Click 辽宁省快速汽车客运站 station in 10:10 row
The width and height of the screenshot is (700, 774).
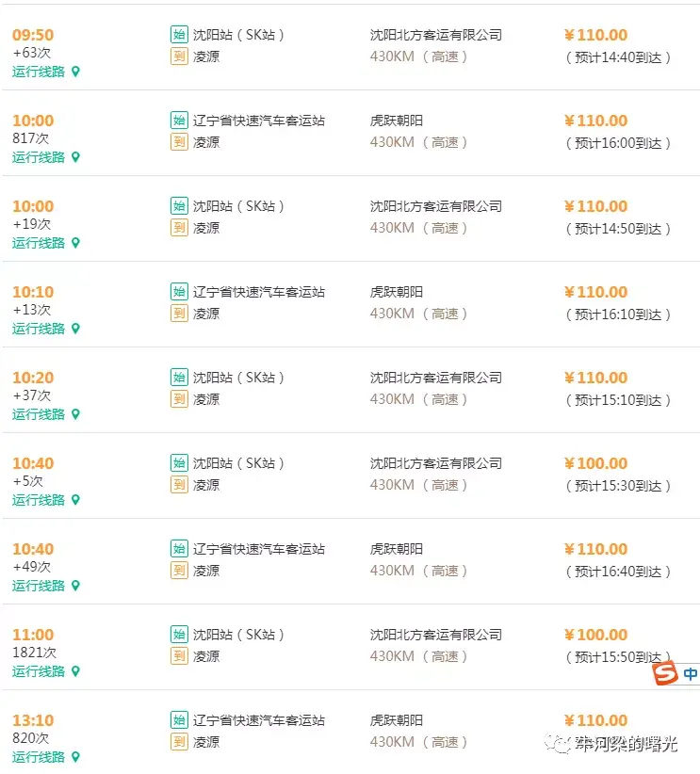(259, 292)
